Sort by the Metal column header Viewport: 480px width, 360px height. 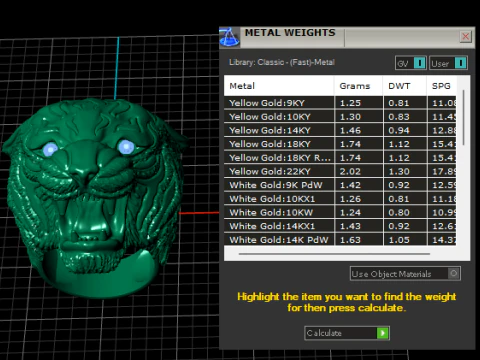[x=279, y=86]
